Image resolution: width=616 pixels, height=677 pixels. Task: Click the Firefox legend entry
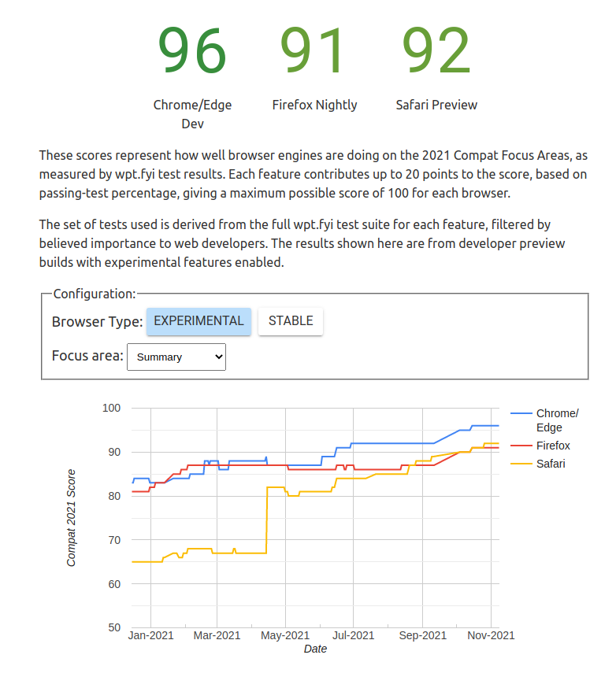pos(540,446)
